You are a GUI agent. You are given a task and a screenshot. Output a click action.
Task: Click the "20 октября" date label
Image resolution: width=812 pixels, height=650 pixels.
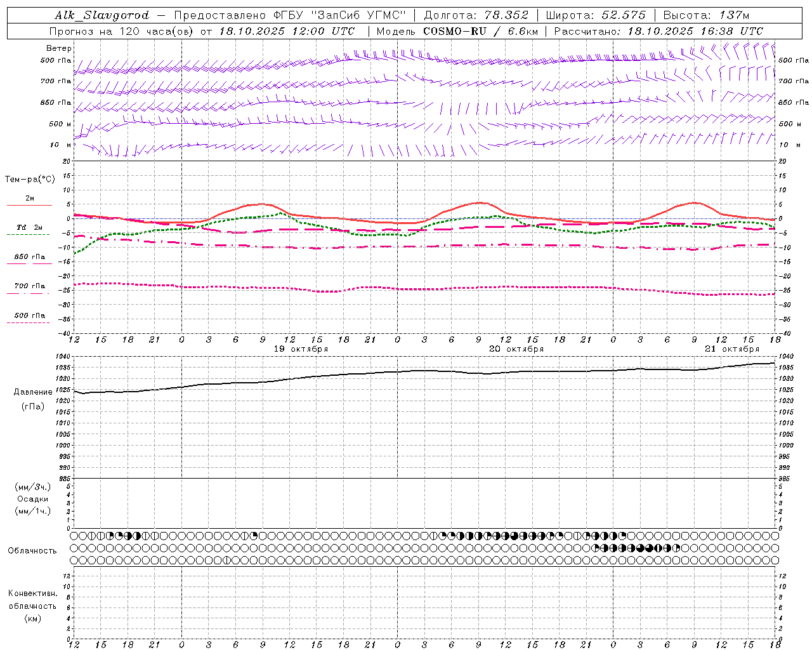(516, 349)
